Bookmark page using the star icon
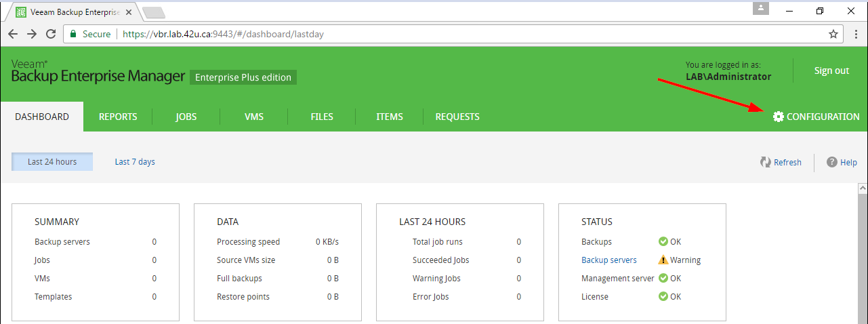This screenshot has height=324, width=868. 833,34
